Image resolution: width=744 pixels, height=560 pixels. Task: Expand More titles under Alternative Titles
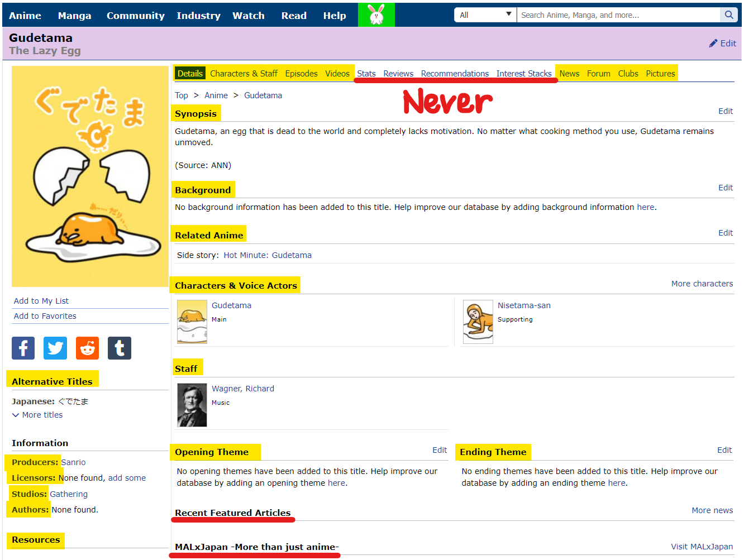(37, 415)
